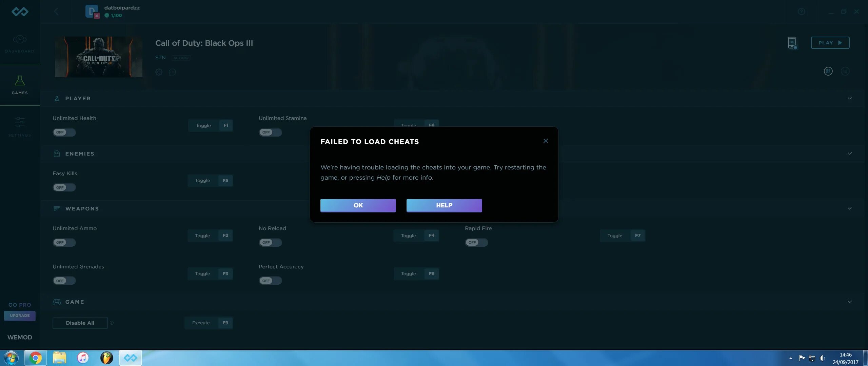Open the game comments chat icon
The height and width of the screenshot is (366, 868).
(172, 72)
